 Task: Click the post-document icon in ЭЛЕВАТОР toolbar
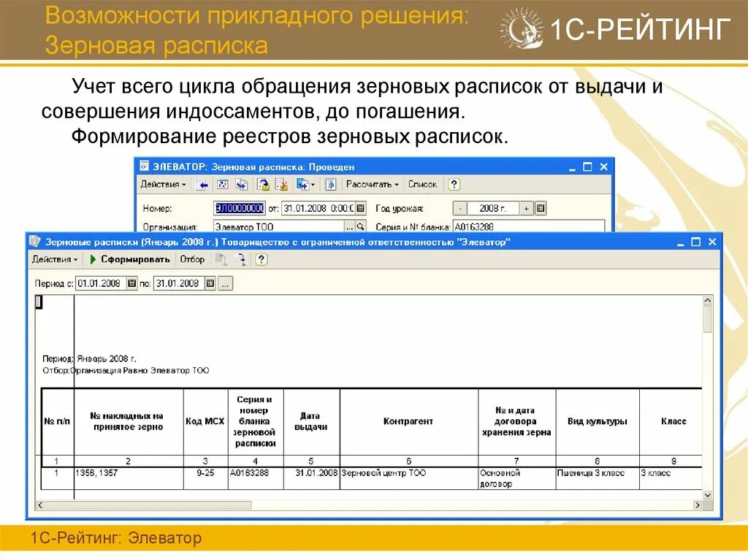coord(263,184)
